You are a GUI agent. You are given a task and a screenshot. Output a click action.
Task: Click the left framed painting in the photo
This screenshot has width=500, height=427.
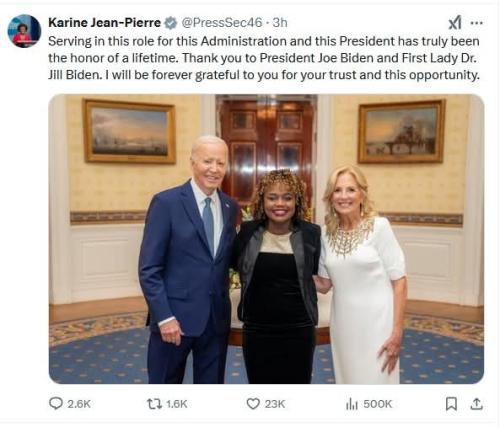130,131
